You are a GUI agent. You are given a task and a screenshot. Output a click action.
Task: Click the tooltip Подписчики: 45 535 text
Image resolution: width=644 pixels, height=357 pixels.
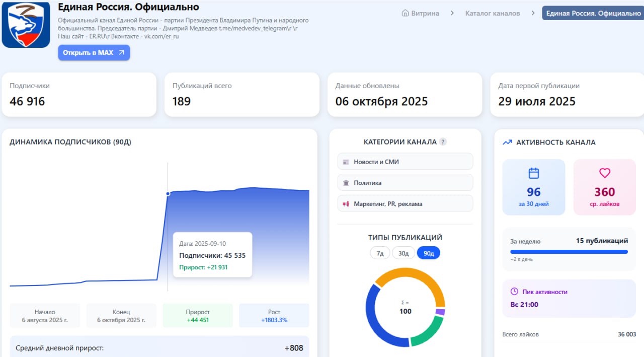[x=212, y=255]
